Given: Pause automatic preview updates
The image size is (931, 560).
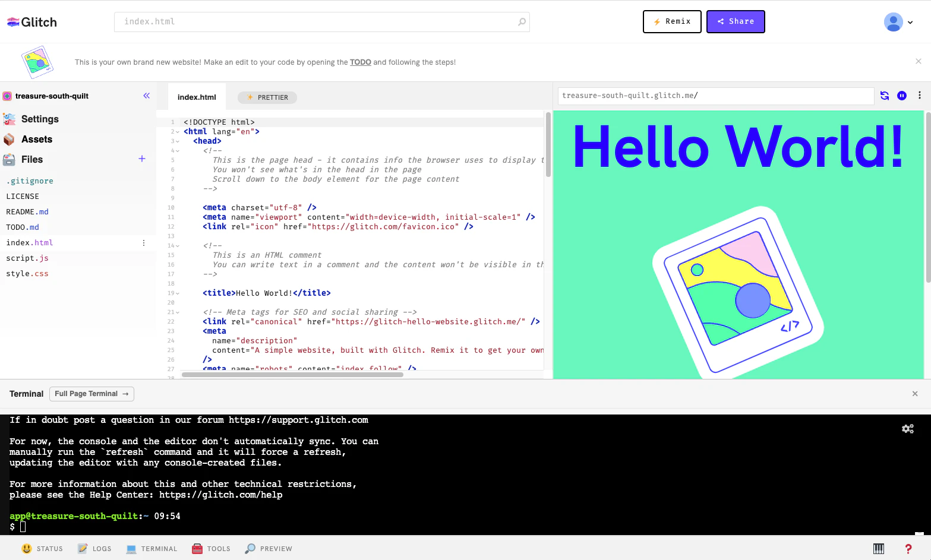Looking at the screenshot, I should [902, 96].
